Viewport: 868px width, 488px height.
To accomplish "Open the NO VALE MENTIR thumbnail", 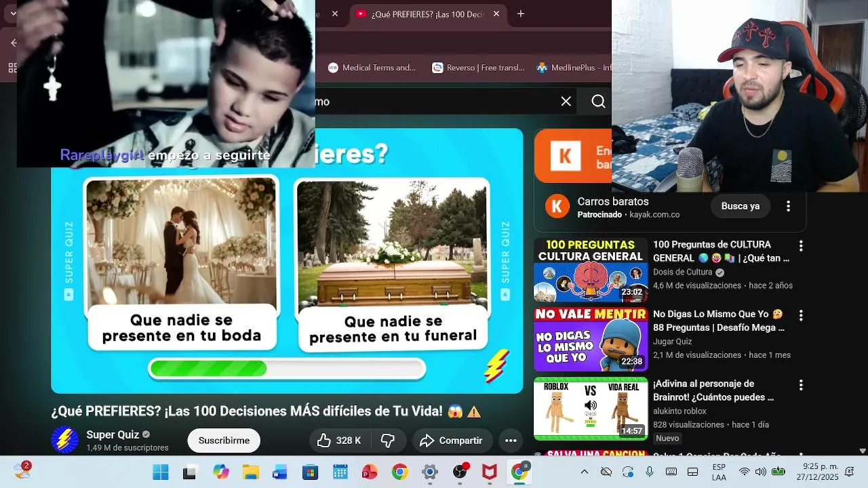I will (x=591, y=340).
